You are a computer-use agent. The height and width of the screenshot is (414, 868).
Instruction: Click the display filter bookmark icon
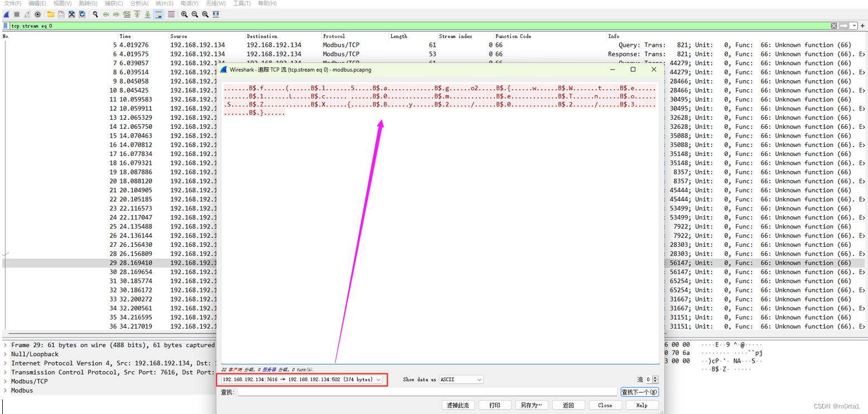tap(6, 26)
